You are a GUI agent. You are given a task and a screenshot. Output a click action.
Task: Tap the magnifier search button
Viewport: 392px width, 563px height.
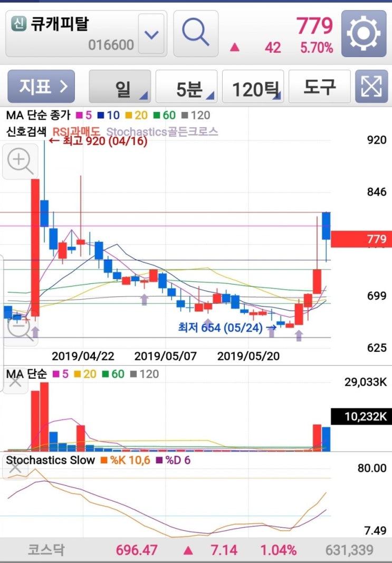[196, 33]
